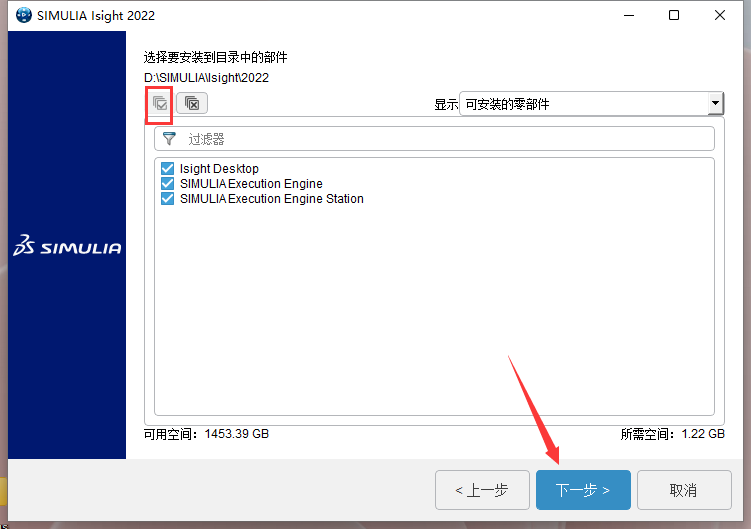Click the dropdown arrow next to 显示
The height and width of the screenshot is (529, 751).
(715, 104)
